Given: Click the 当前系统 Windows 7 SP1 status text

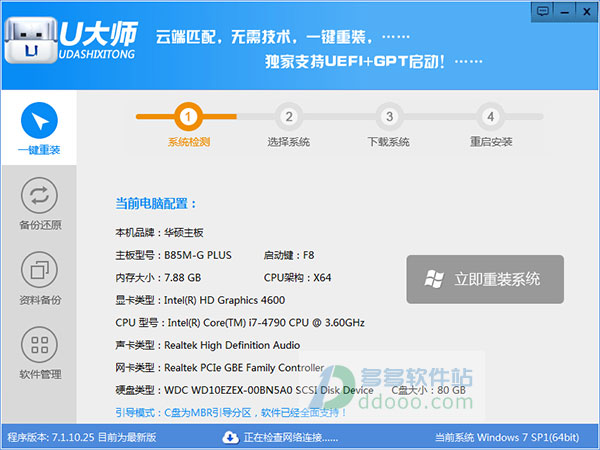Looking at the screenshot, I should coord(507,437).
